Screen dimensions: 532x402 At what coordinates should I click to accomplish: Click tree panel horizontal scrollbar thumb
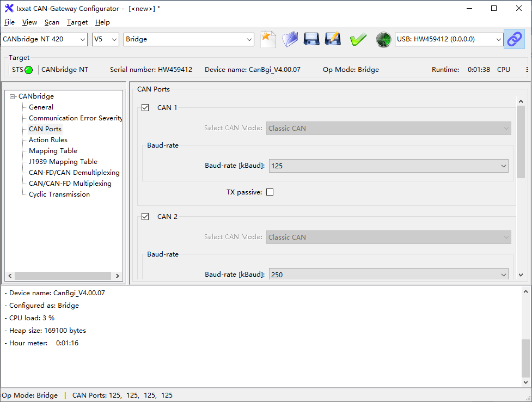63,276
